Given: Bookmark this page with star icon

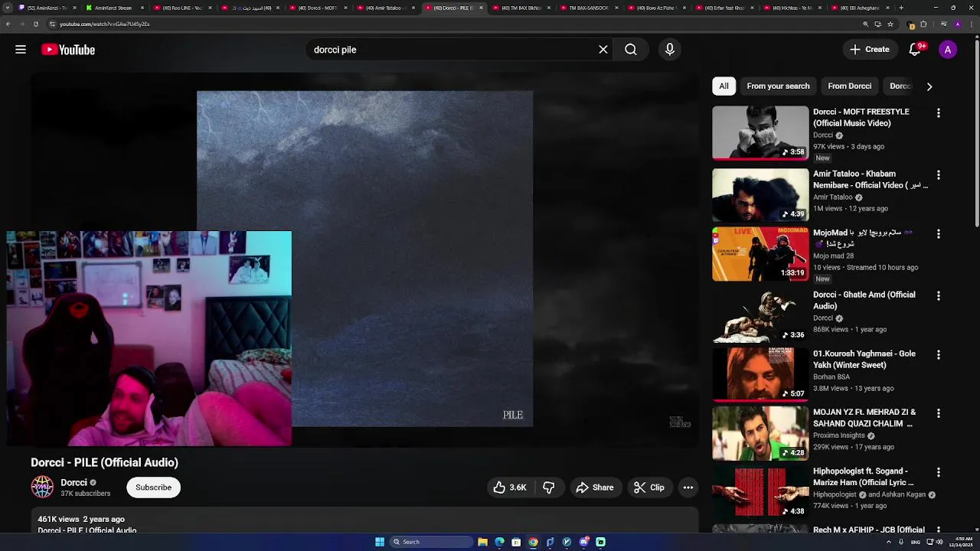Looking at the screenshot, I should 890,24.
